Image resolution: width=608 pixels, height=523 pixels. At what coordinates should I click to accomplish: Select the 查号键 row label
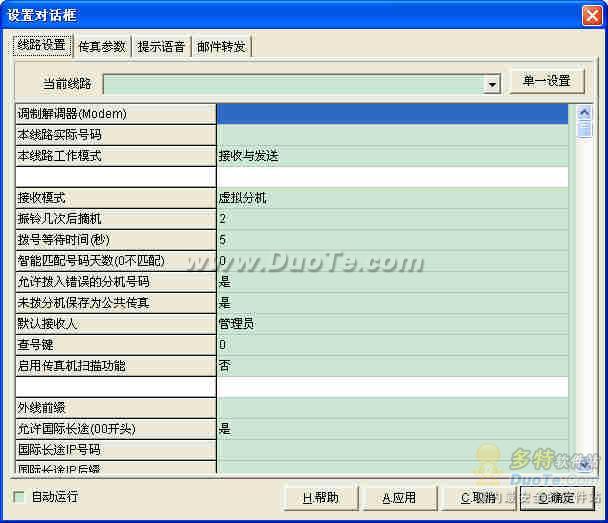pyautogui.click(x=116, y=344)
